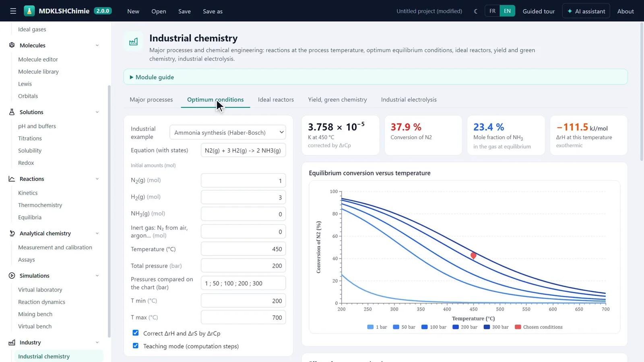Toggle the 1 bar legend series
The height and width of the screenshot is (362, 644).
point(377,327)
